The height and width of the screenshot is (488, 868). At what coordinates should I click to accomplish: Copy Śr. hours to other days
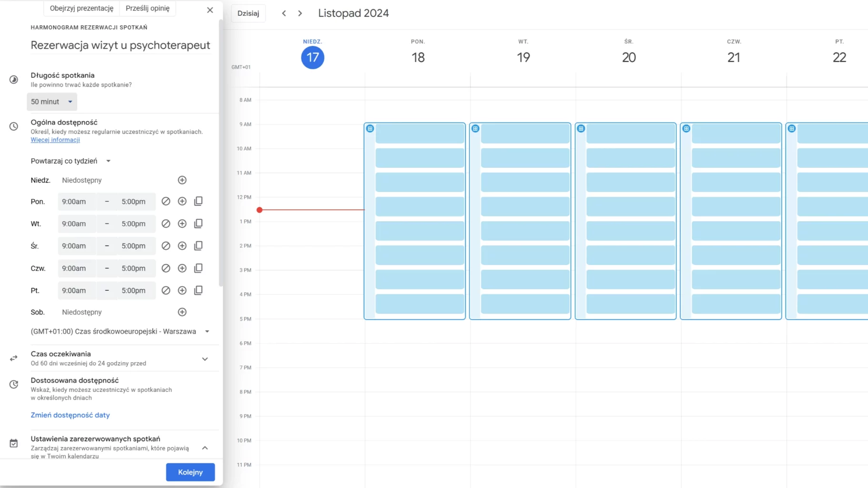tap(199, 246)
